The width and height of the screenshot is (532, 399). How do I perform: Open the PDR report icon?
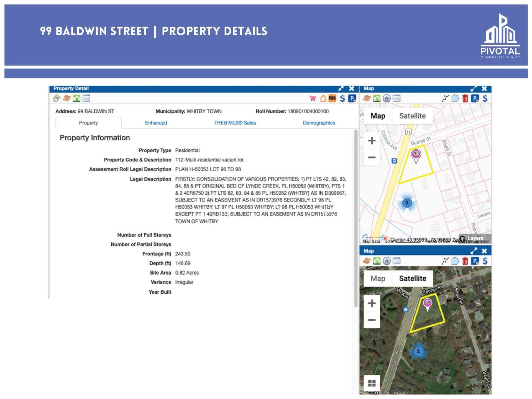[x=332, y=98]
